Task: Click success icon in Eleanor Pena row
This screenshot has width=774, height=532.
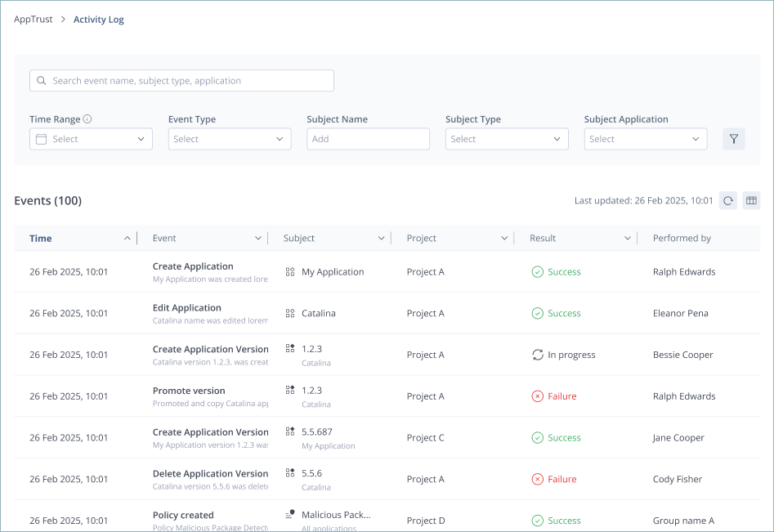Action: coord(537,313)
